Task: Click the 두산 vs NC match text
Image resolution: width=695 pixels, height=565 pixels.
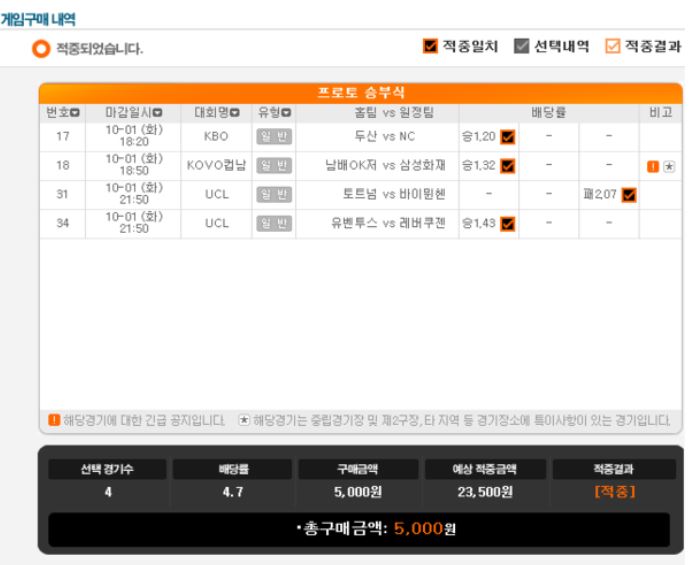Action: click(x=385, y=136)
